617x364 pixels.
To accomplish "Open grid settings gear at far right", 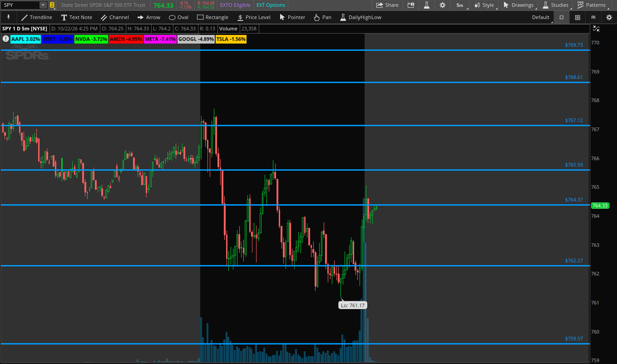I will [x=609, y=17].
